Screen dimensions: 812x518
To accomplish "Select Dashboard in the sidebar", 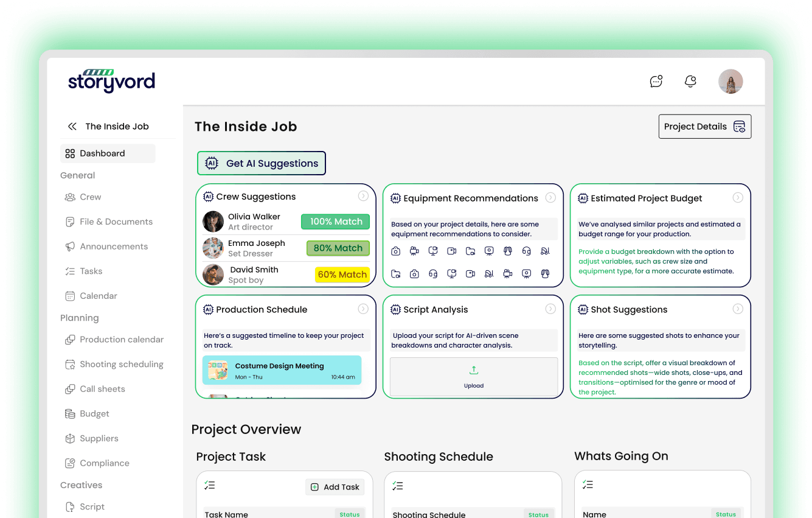I will tap(102, 153).
